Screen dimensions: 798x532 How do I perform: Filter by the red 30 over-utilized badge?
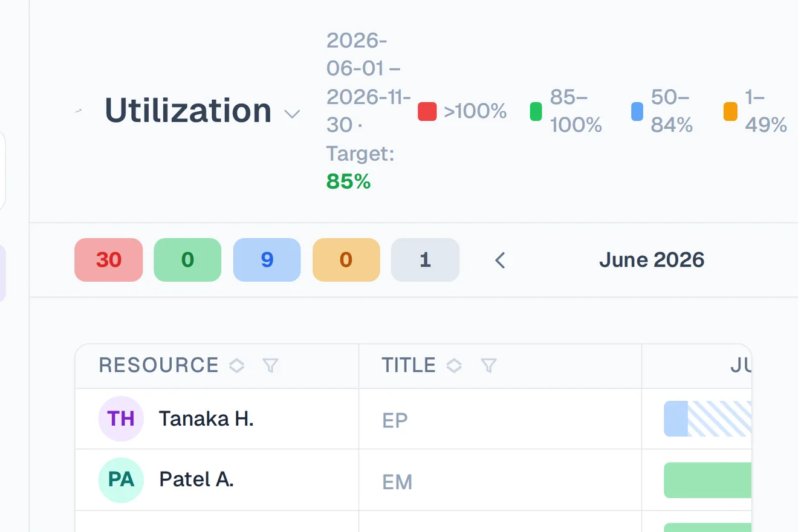pos(109,260)
